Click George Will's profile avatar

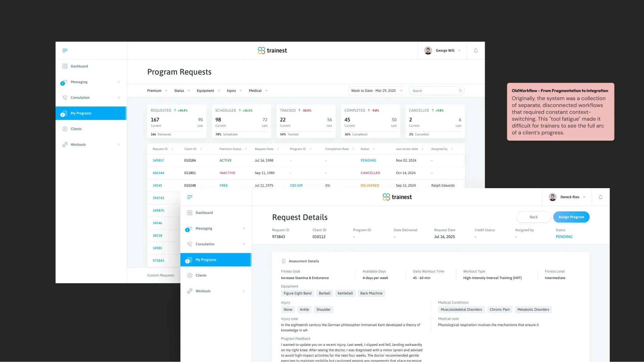point(428,50)
